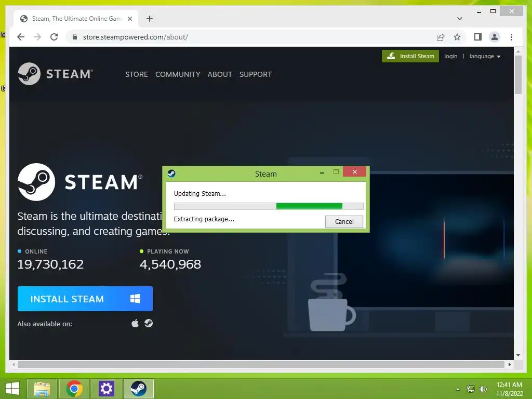532x399 pixels.
Task: Select the Steam, The Ultimate Online Game tab
Action: click(76, 19)
